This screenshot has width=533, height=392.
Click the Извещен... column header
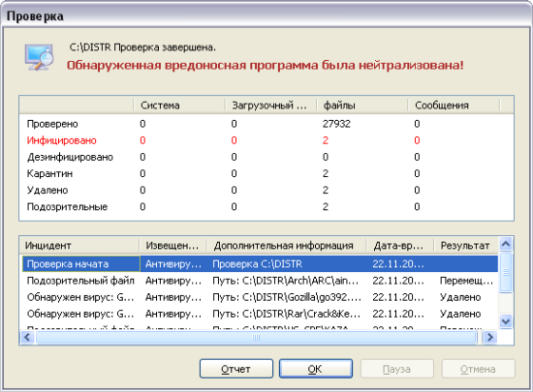173,245
